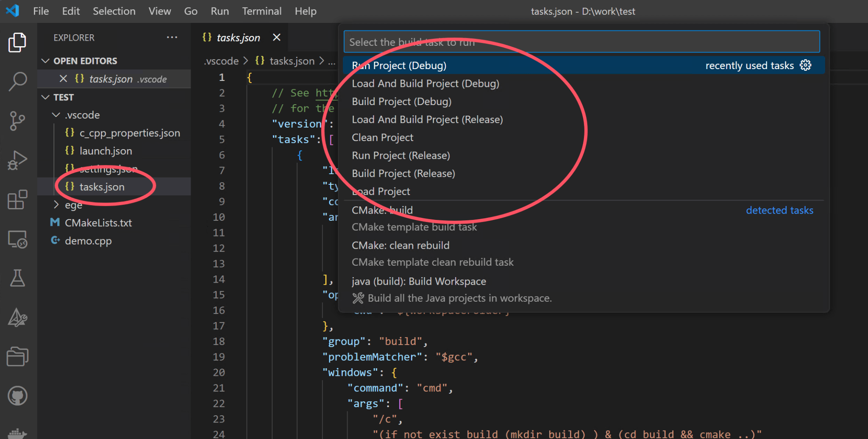The image size is (868, 439).
Task: Open the Project Manager folder view
Action: [x=17, y=356]
